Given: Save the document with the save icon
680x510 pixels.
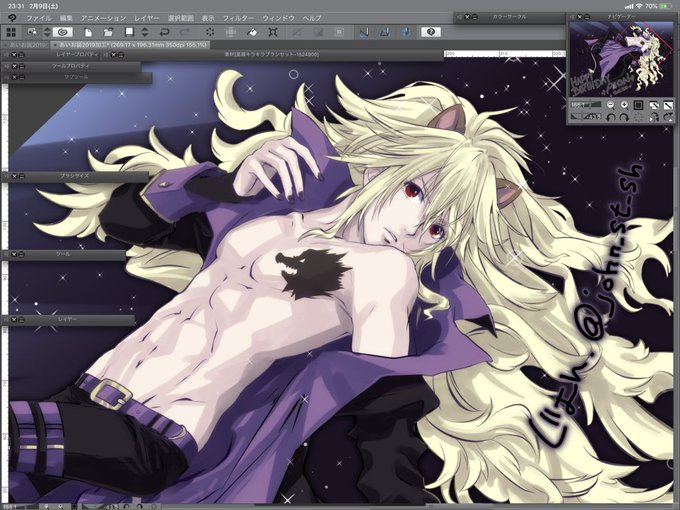Looking at the screenshot, I should (129, 32).
